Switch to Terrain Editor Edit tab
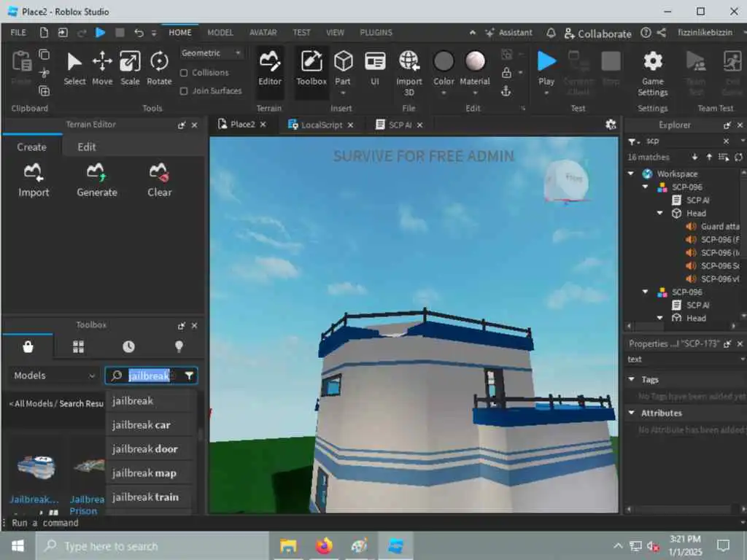747x560 pixels. [x=87, y=147]
